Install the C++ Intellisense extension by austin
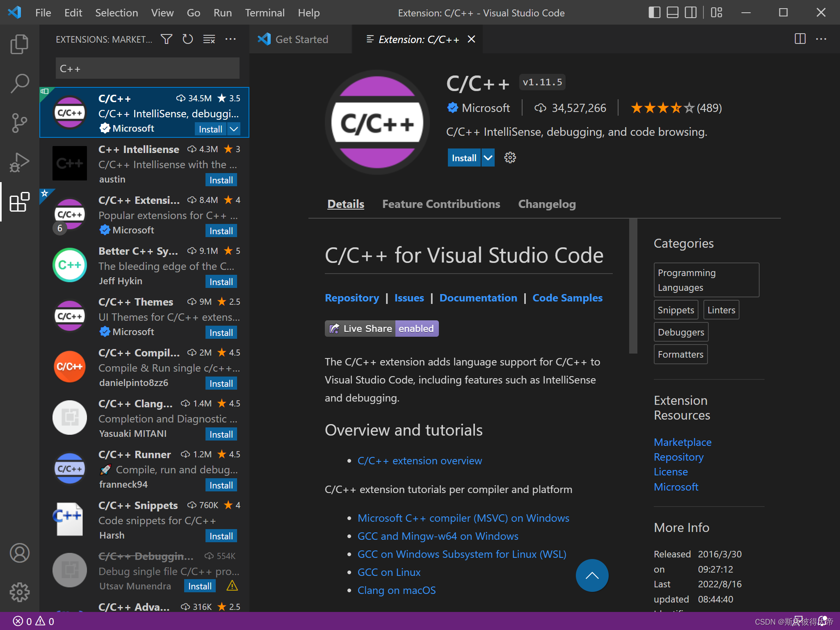This screenshot has width=840, height=630. 221,180
